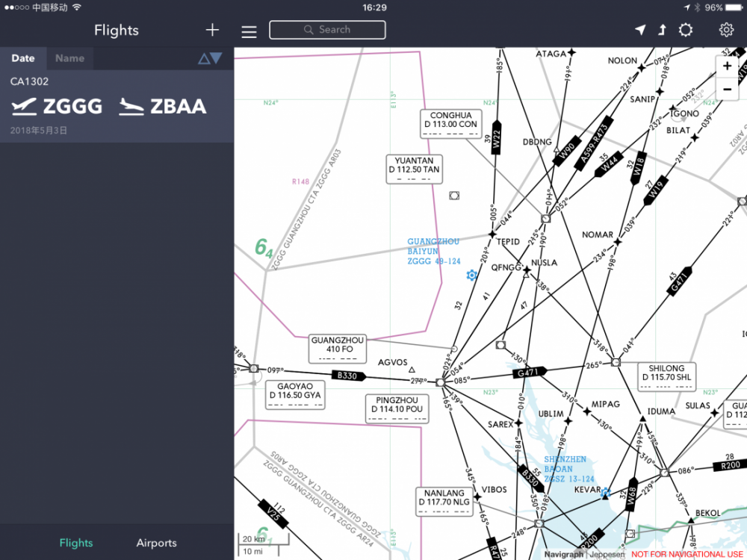
Task: Tap the SHENZHEN BAOAN ZGSZ airport label
Action: pyautogui.click(x=568, y=469)
